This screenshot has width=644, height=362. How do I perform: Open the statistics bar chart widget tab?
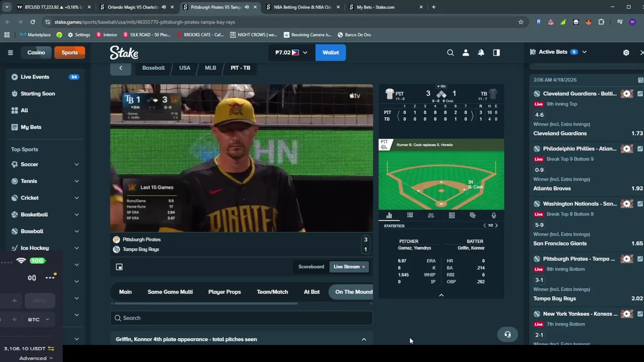pos(389,215)
